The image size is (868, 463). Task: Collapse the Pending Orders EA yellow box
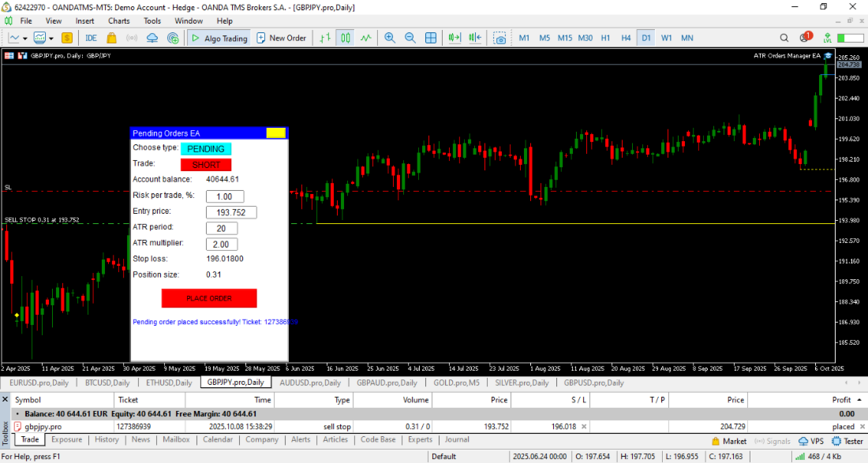coord(275,133)
